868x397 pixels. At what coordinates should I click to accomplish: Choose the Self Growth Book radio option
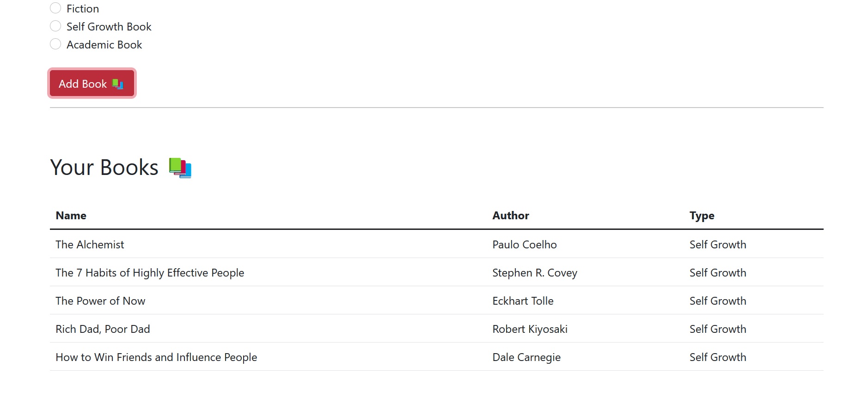pyautogui.click(x=55, y=26)
